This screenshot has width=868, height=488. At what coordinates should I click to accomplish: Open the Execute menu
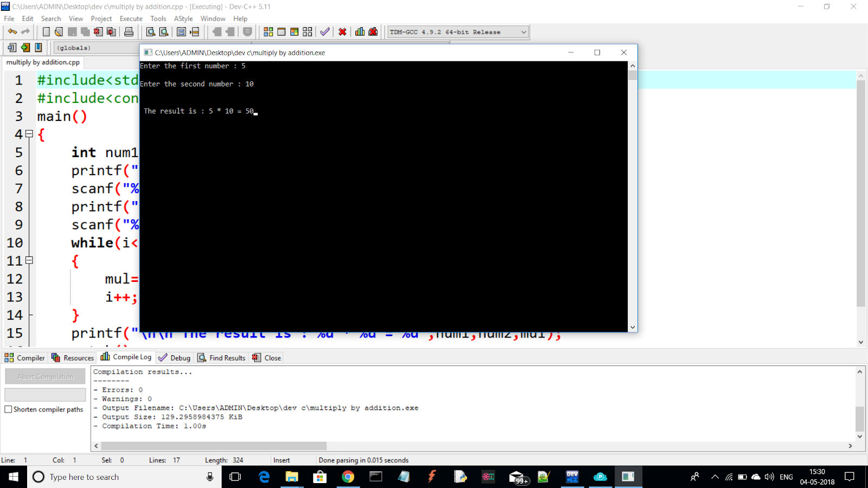tap(131, 18)
